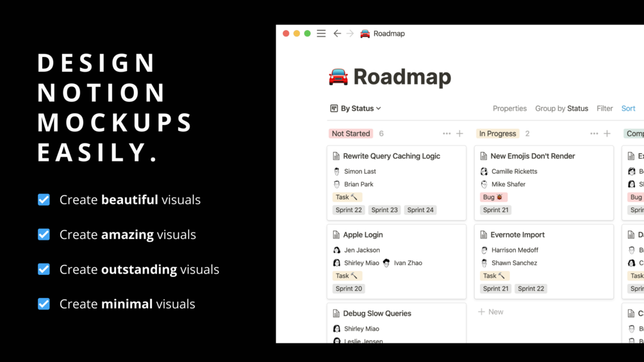
Task: Open the Rewrite Query Caching Logic card title
Action: (392, 156)
